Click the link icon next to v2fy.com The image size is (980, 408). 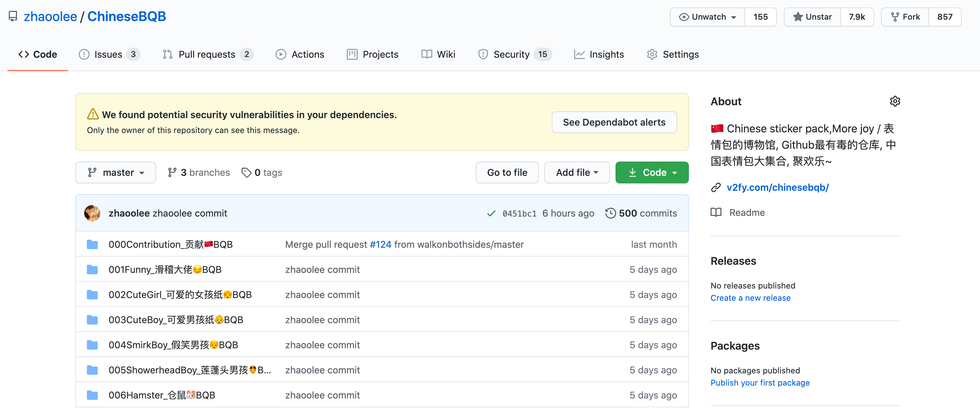tap(716, 187)
